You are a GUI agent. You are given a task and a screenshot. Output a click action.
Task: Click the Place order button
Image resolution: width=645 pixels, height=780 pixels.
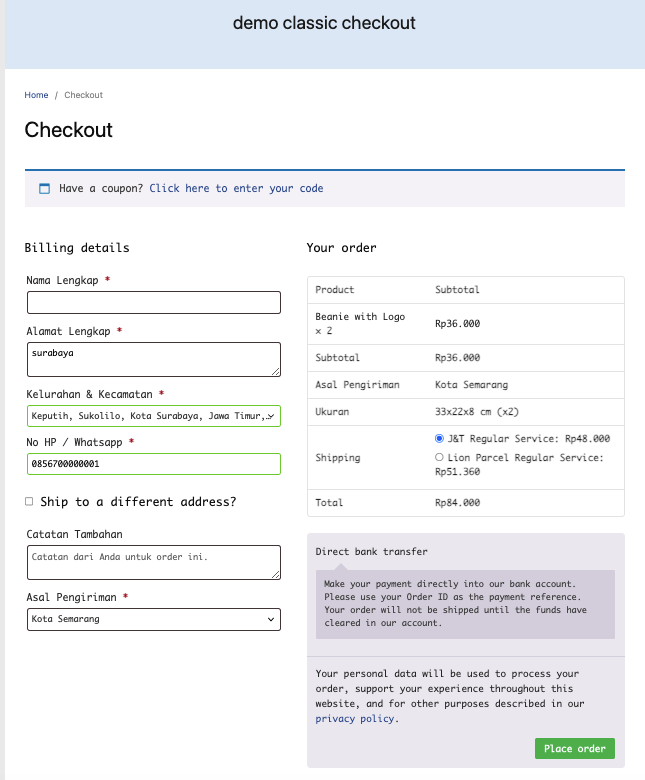tap(575, 749)
